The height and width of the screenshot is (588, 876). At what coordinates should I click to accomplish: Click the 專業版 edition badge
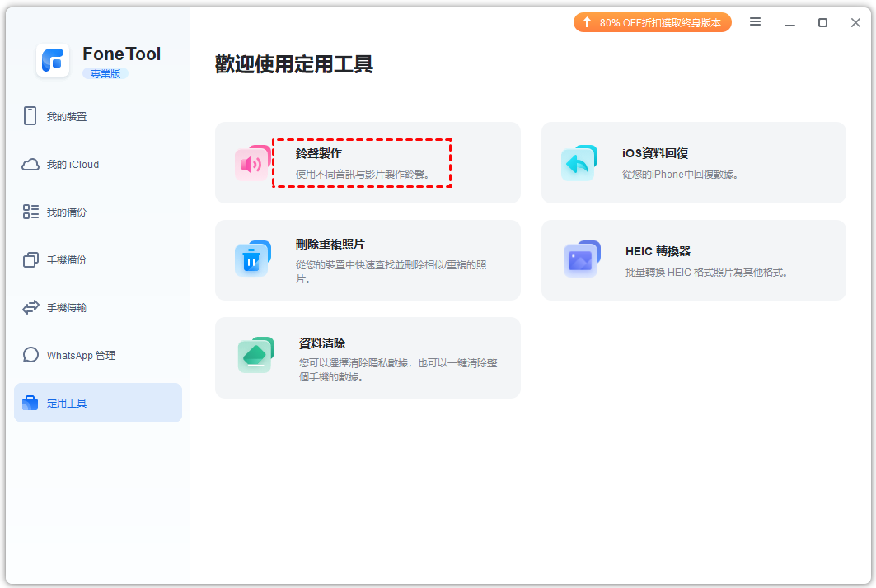pos(105,74)
